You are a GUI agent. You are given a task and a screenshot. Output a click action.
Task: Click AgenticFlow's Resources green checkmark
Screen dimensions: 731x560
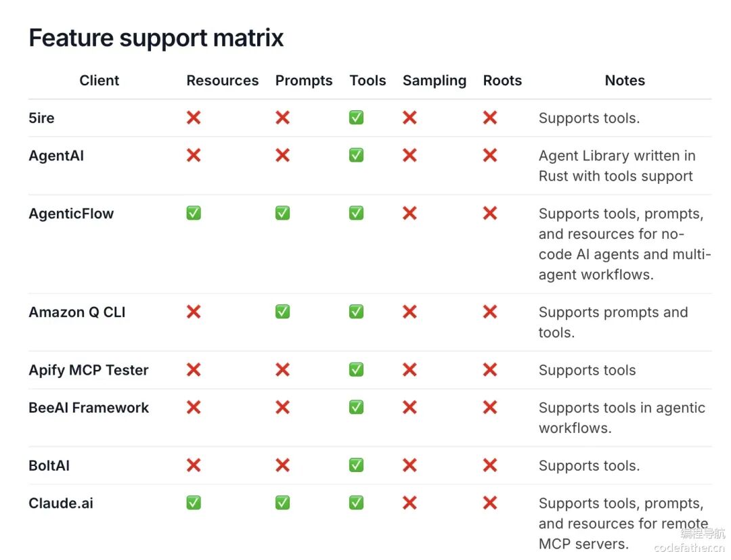point(194,213)
